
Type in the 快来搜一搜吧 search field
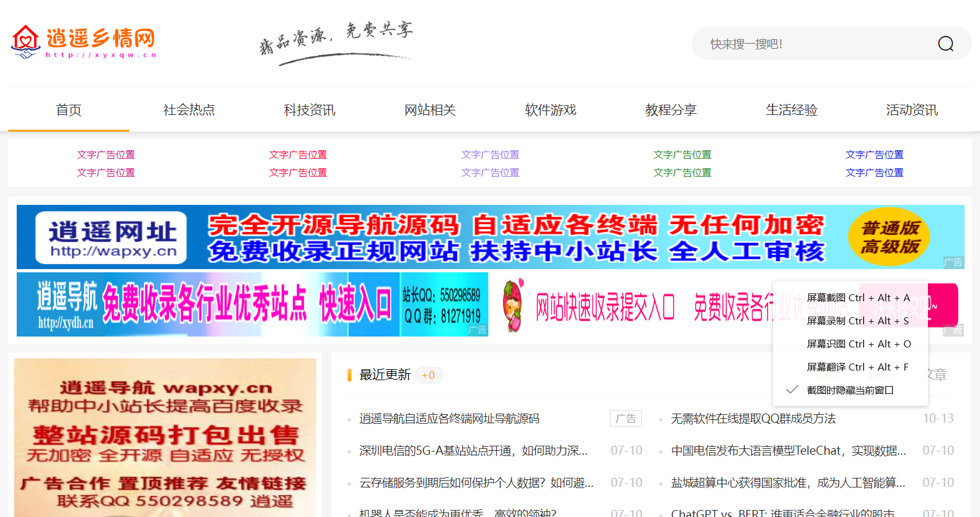[810, 44]
